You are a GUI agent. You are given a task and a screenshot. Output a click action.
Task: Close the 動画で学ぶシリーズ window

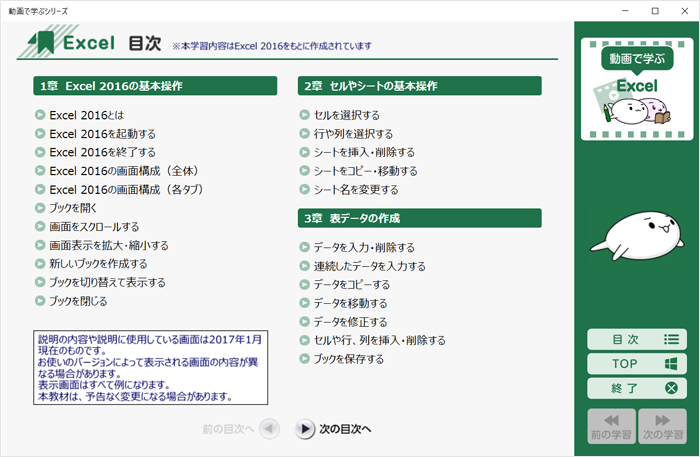coord(684,11)
